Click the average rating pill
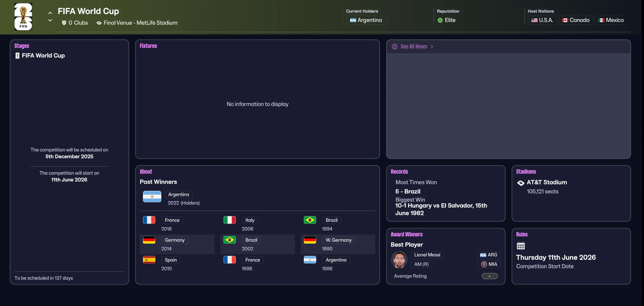 pos(490,276)
